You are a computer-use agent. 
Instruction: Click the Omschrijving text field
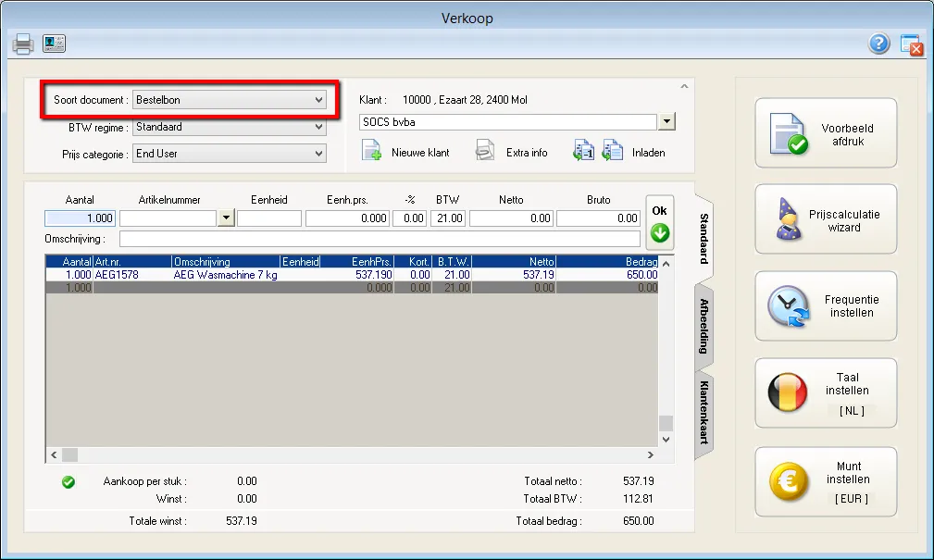click(380, 240)
